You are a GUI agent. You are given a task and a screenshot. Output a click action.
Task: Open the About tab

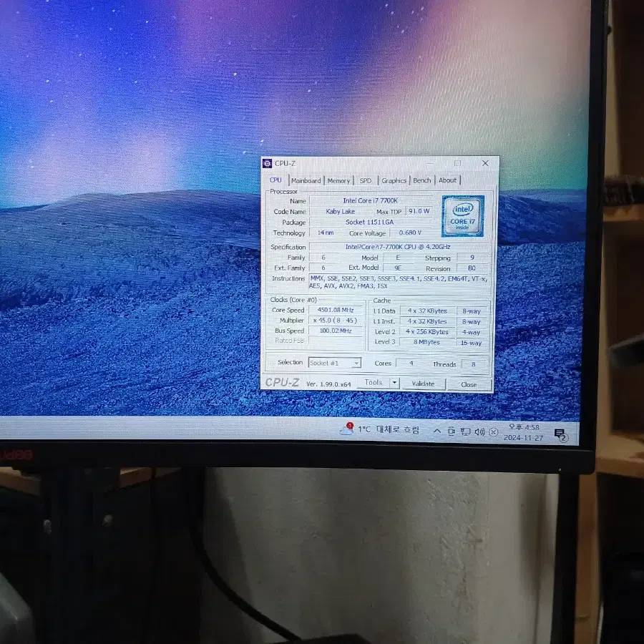tap(447, 180)
